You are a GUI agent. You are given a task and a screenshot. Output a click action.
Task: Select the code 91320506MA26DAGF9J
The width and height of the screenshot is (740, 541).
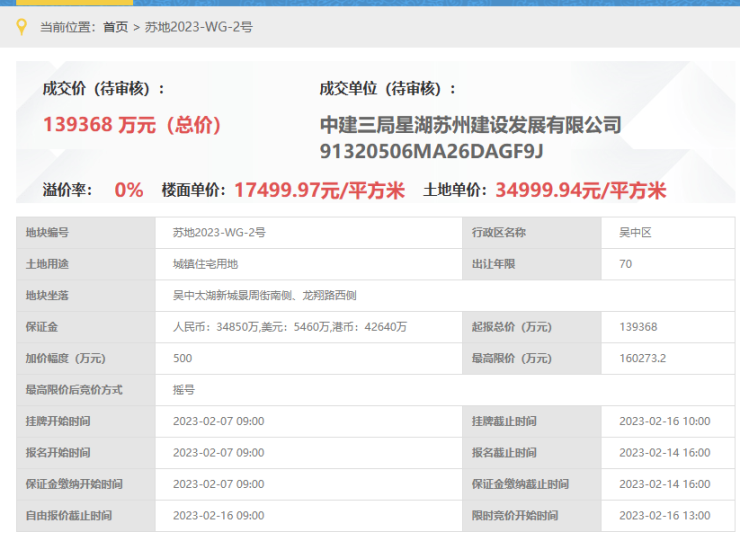[x=432, y=152]
